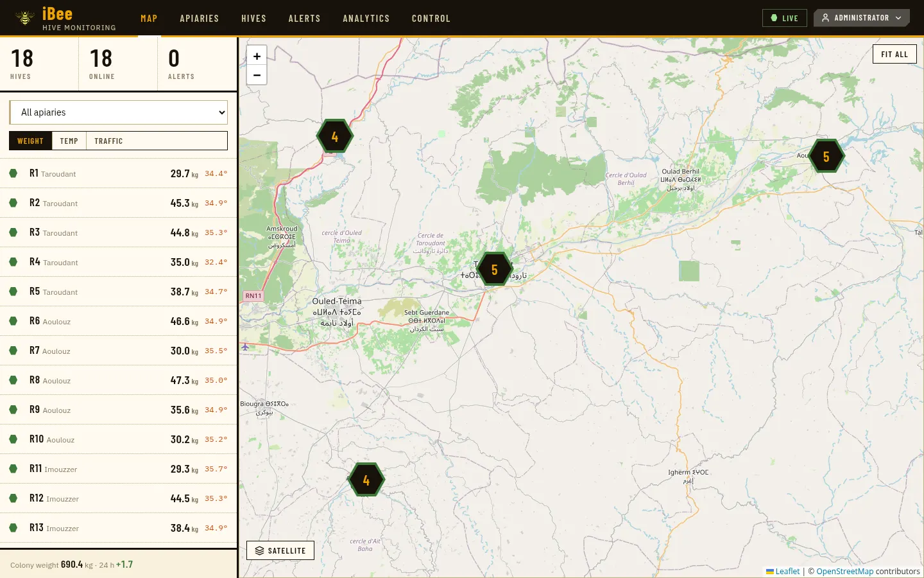The image size is (924, 578).
Task: Click the 44.5 kg weight value
Action: pos(184,498)
